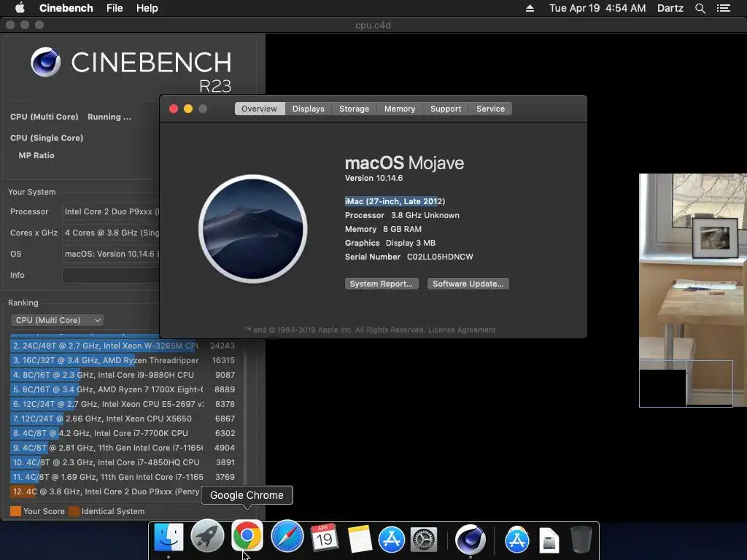Launch Launchpad rocket icon in dock
Screen dimensions: 747x560
coord(207,537)
